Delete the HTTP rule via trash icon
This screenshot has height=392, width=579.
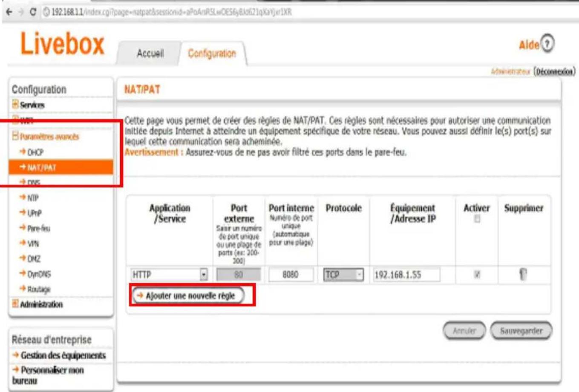point(523,275)
